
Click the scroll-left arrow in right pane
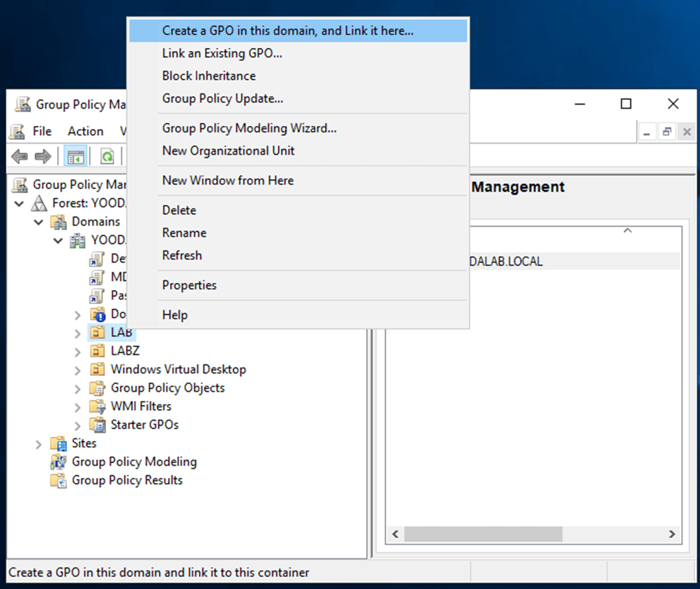(395, 534)
